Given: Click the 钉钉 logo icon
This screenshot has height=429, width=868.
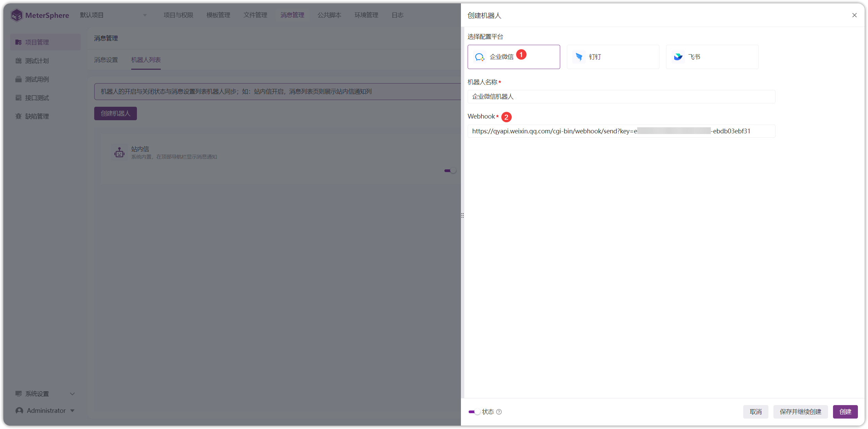Looking at the screenshot, I should (579, 57).
